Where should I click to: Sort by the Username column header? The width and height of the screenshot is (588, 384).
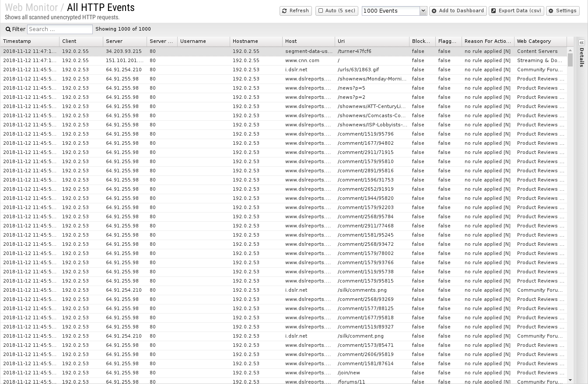[x=204, y=41]
